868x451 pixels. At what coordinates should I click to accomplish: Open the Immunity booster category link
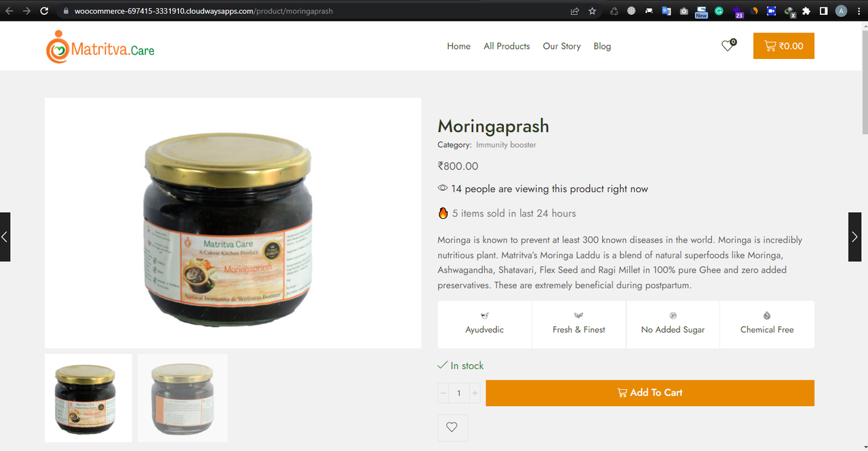506,144
